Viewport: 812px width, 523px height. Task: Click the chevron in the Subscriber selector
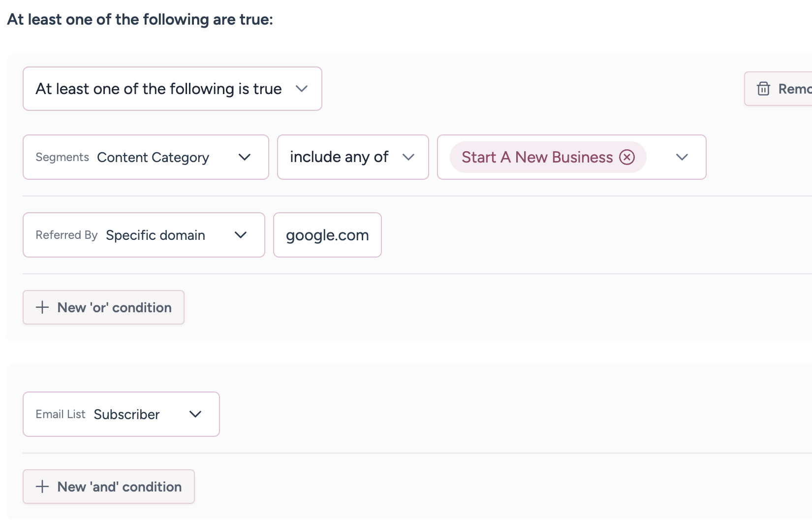pyautogui.click(x=195, y=414)
